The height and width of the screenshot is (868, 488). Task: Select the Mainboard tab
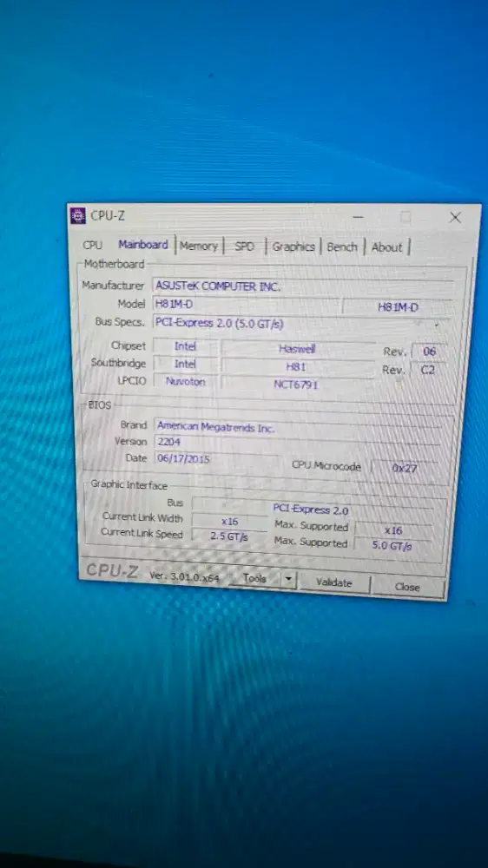pos(143,244)
